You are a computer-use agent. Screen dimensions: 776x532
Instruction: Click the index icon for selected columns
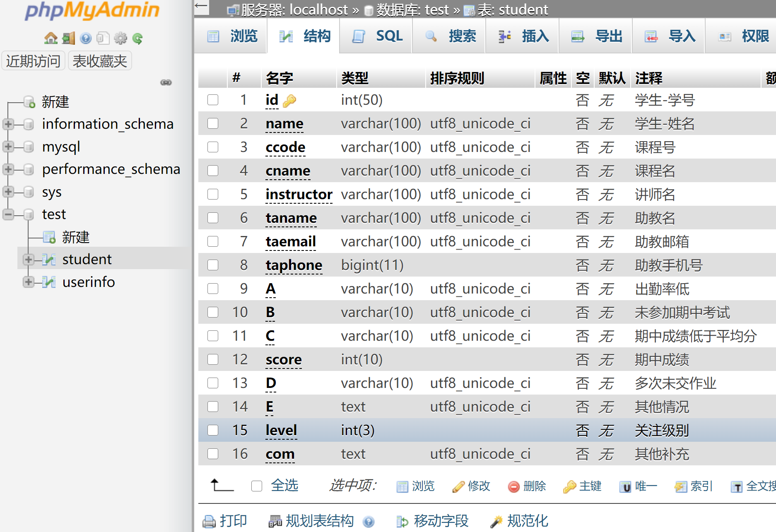pos(681,486)
